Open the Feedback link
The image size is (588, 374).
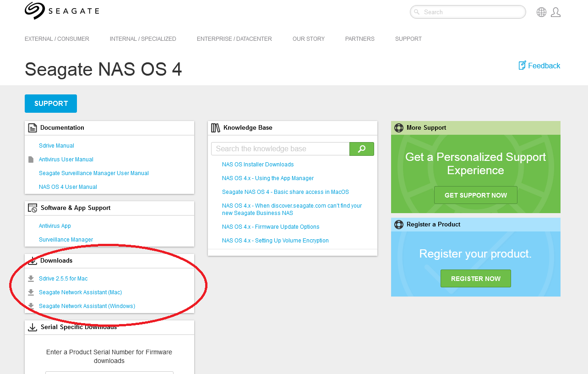[x=544, y=66]
